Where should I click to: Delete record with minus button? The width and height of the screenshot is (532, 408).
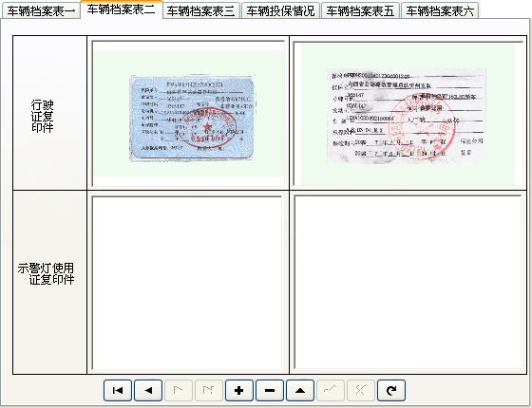pos(270,390)
